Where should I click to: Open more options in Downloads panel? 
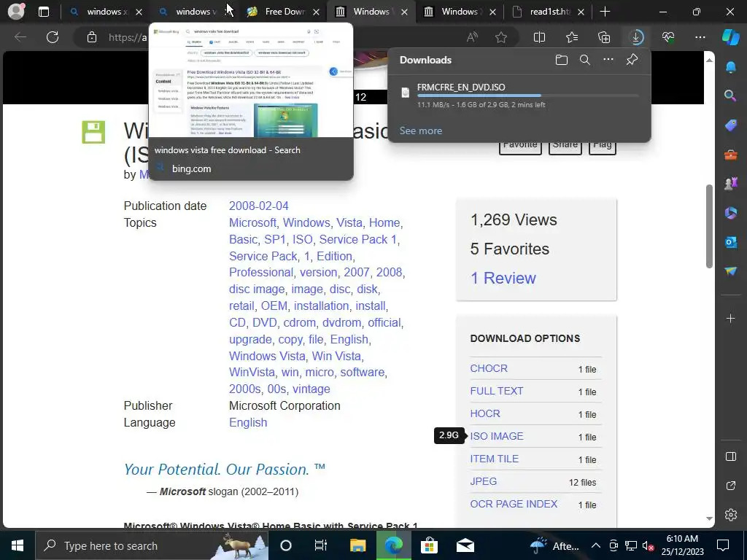[x=608, y=60]
